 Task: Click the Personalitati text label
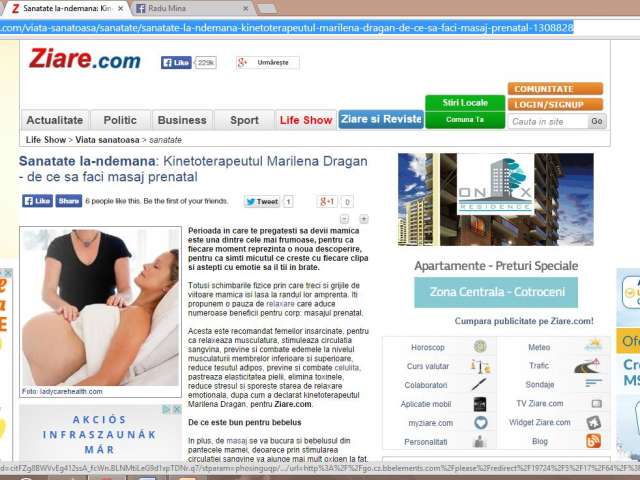click(426, 442)
